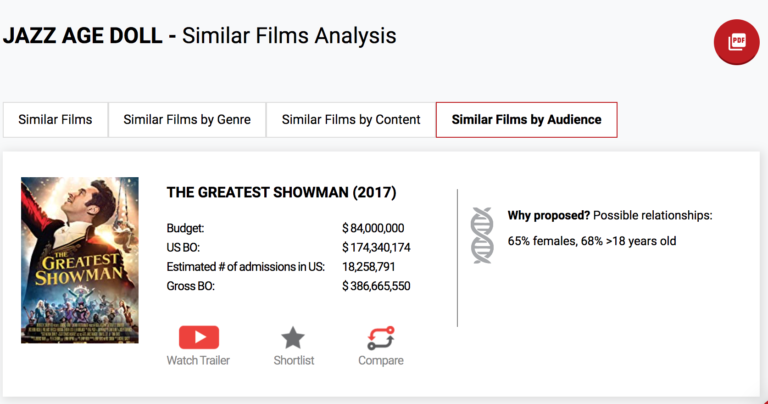The width and height of the screenshot is (768, 404).
Task: Click the red Compare arrows icon
Action: coord(380,337)
